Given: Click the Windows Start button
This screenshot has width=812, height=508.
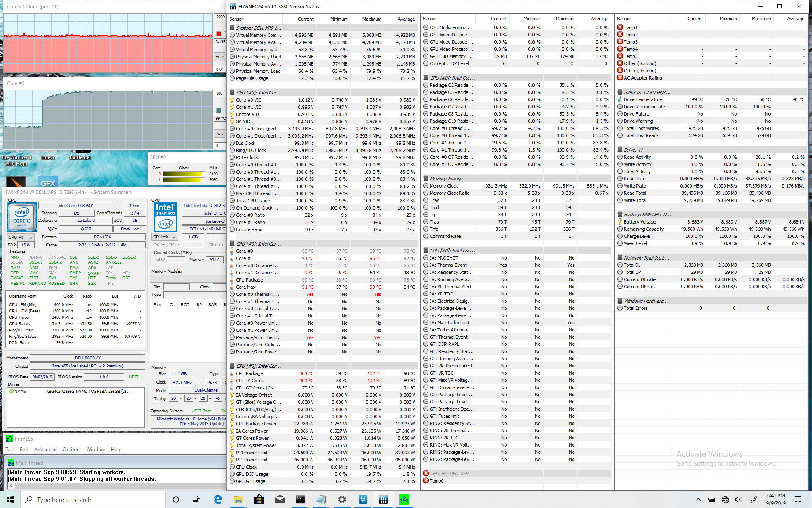Looking at the screenshot, I should (x=10, y=500).
